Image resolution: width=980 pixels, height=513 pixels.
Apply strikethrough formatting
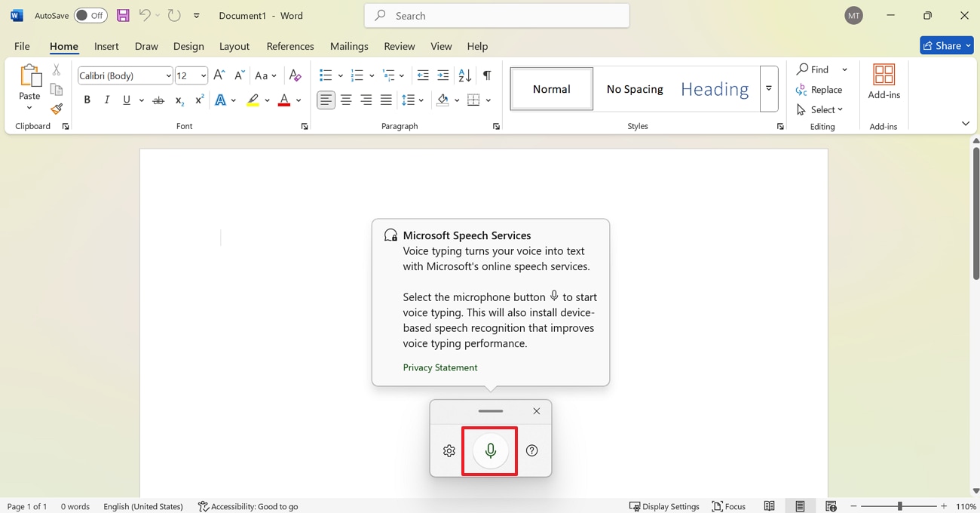pos(158,100)
